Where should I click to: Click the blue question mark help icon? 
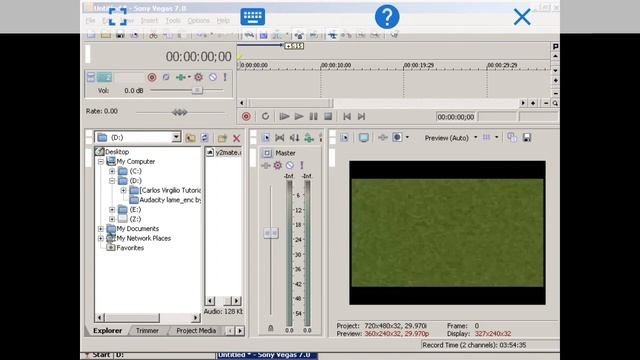tap(387, 17)
